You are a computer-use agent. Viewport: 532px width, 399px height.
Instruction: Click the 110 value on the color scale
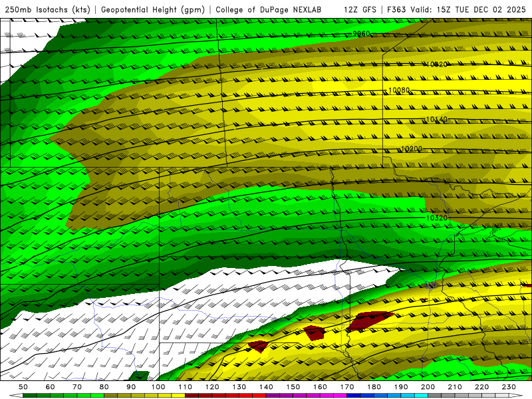(186, 387)
